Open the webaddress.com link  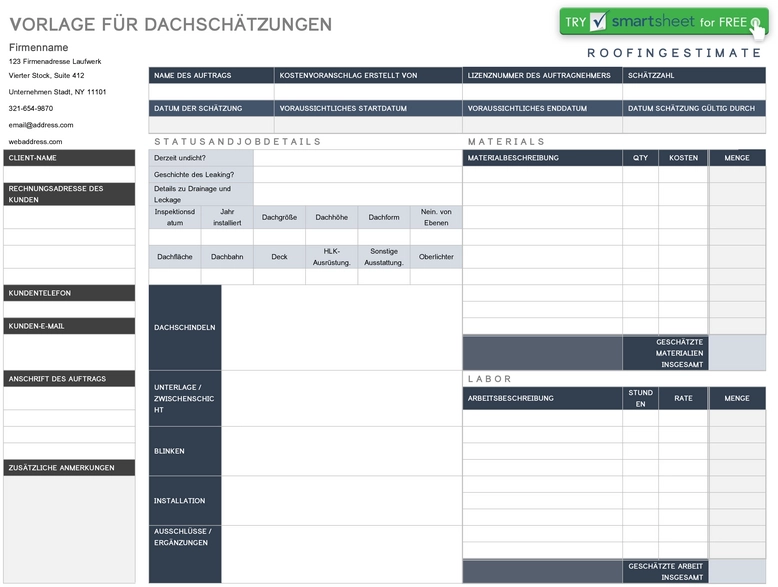point(35,142)
